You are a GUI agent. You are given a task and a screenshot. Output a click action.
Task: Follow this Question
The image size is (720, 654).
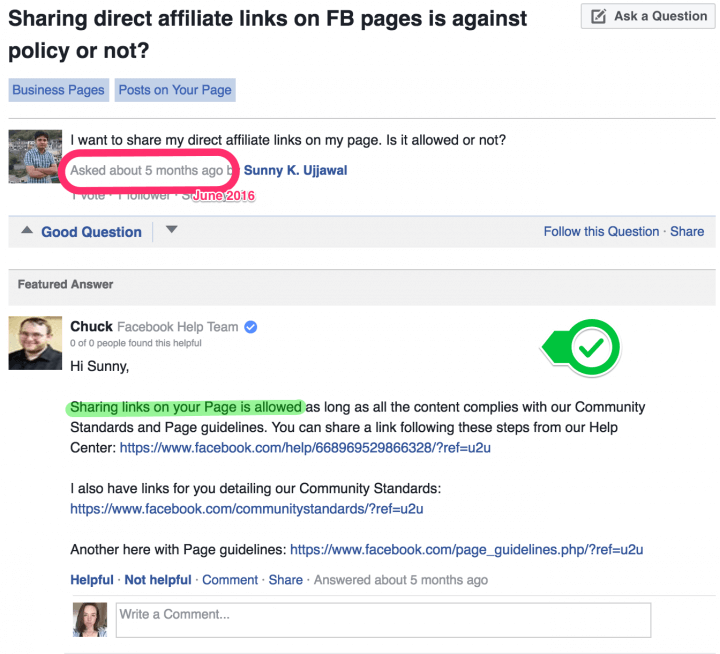pyautogui.click(x=601, y=231)
